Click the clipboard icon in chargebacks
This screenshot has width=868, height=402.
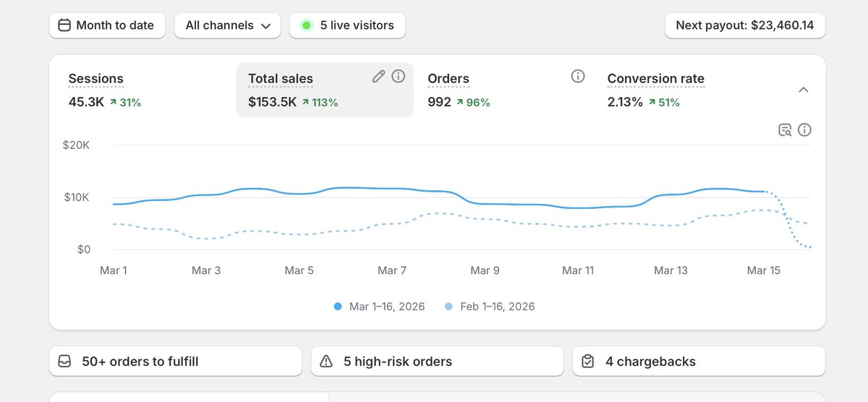tap(587, 362)
